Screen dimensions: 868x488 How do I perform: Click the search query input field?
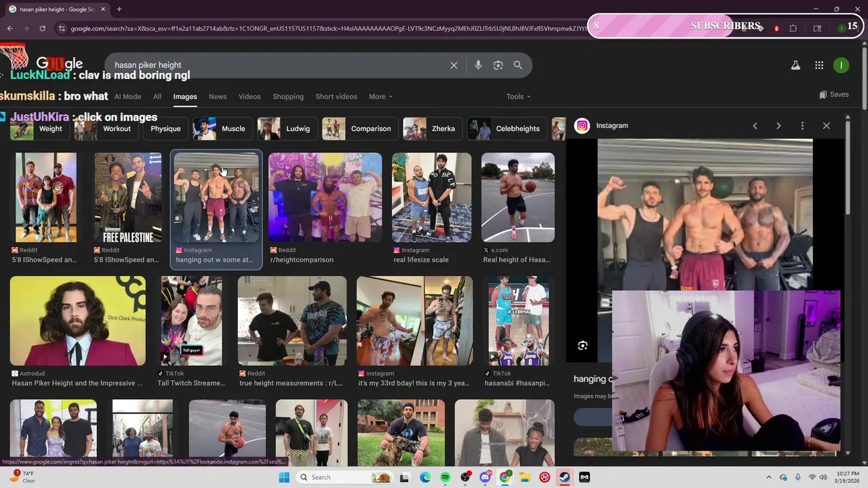(x=278, y=65)
